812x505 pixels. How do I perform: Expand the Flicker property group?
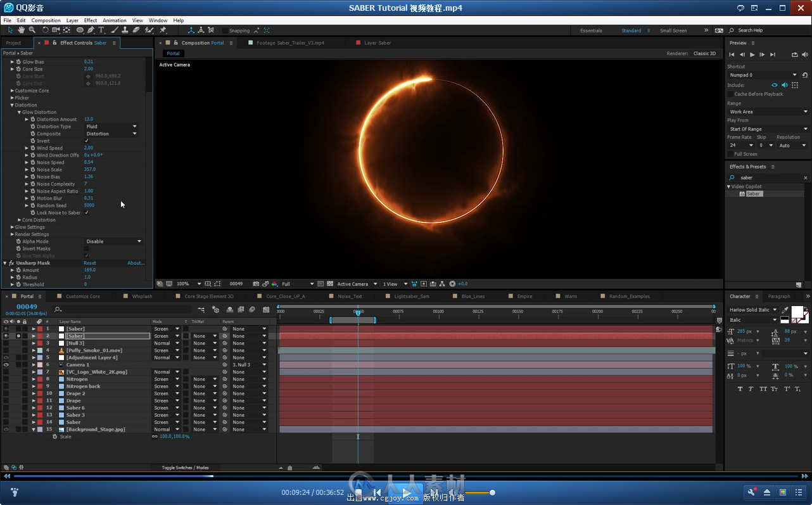click(x=12, y=98)
